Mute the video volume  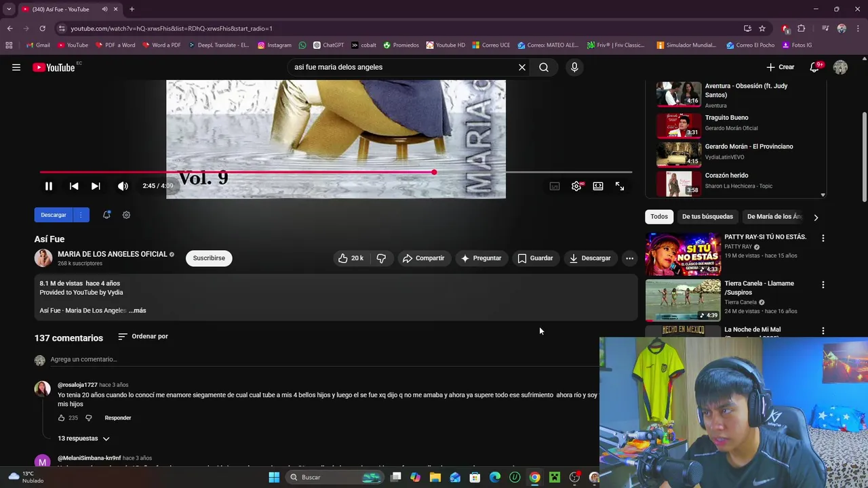click(123, 186)
